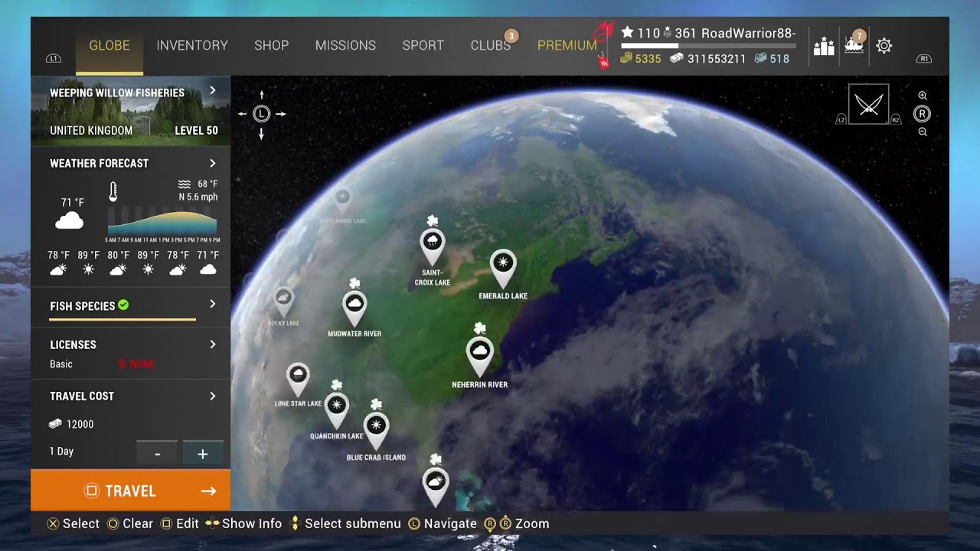This screenshot has width=980, height=551.
Task: Select the Quanchkin Lake map pin
Action: pos(336,409)
